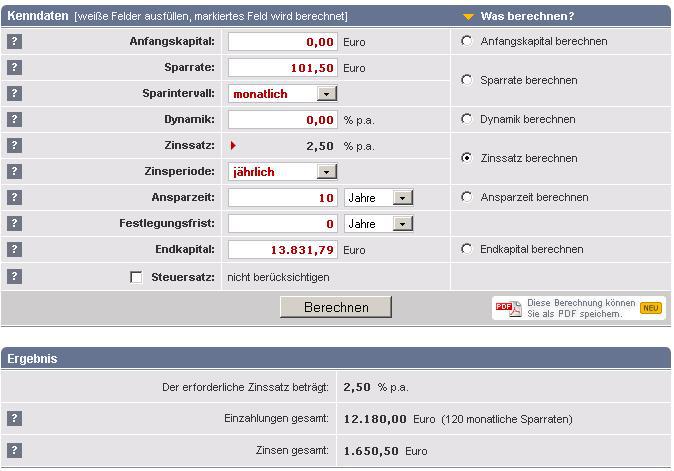
Task: Click the red arrow marker at Zinssatz
Action: [233, 145]
